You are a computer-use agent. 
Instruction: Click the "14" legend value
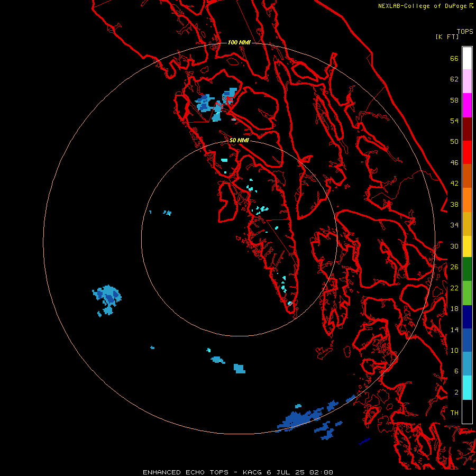[x=454, y=329]
